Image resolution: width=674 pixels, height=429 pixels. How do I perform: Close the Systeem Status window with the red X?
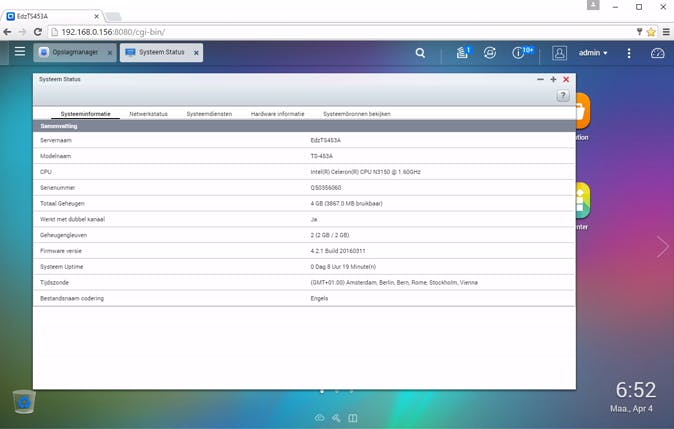click(x=566, y=79)
